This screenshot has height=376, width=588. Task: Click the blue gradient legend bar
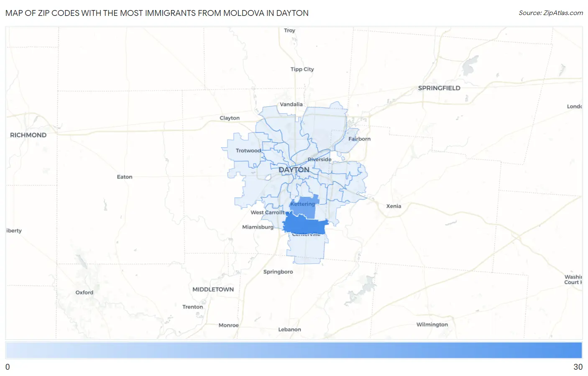[x=294, y=350]
